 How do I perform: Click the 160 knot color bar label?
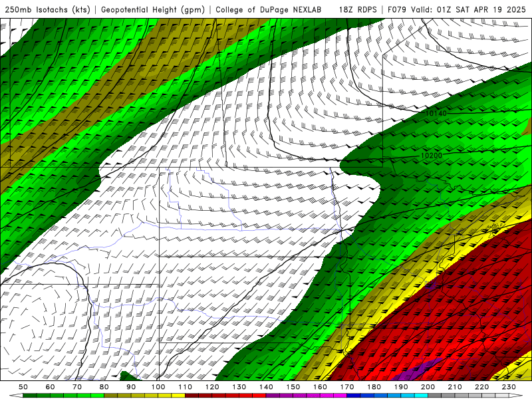(x=320, y=387)
